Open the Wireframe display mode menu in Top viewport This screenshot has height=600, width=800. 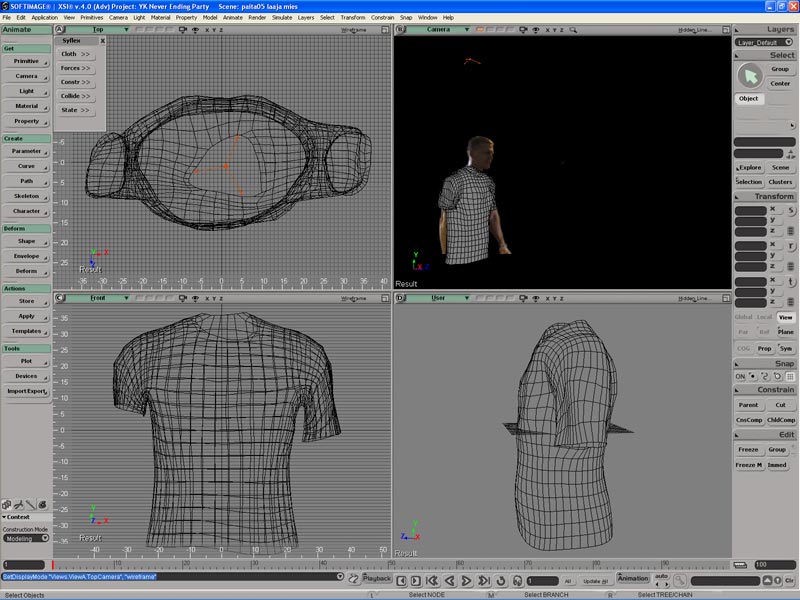354,30
